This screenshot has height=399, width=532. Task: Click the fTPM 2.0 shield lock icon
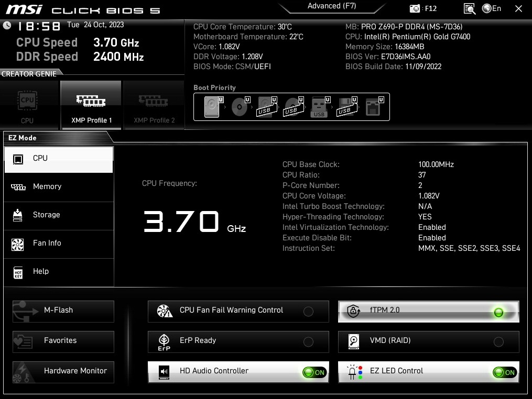pyautogui.click(x=353, y=311)
